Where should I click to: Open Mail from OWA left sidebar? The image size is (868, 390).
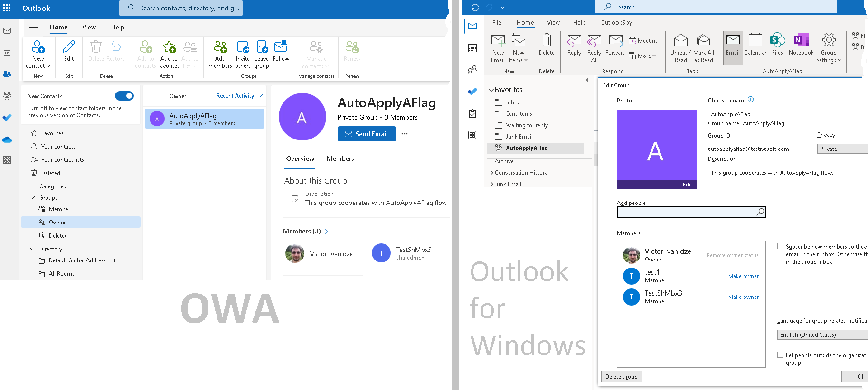click(x=7, y=31)
